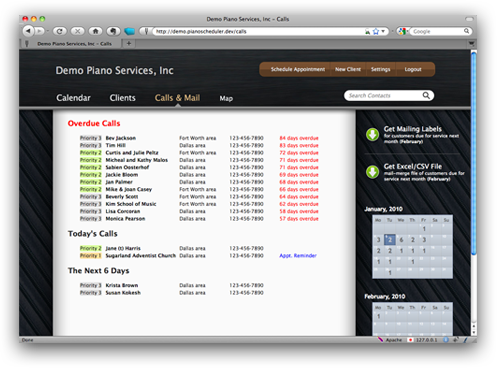This screenshot has height=368, width=497.
Task: Open the tab list dropdown at right
Action: (x=471, y=43)
